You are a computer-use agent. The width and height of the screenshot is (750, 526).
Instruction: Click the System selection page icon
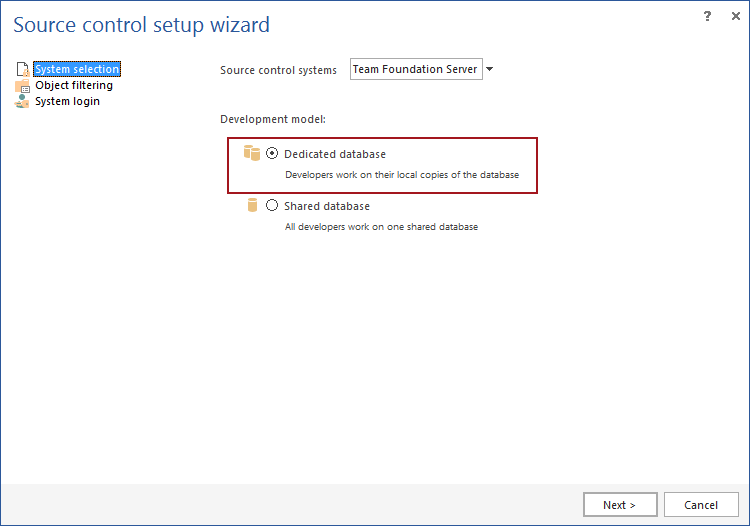tap(22, 70)
